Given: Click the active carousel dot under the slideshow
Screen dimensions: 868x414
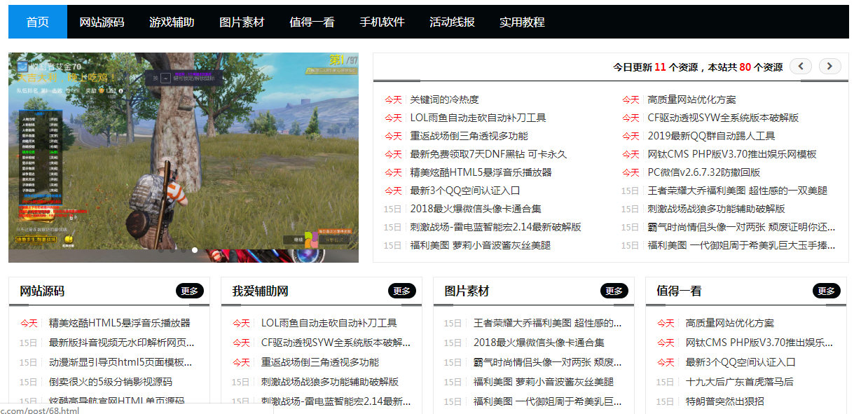Looking at the screenshot, I should coord(195,250).
